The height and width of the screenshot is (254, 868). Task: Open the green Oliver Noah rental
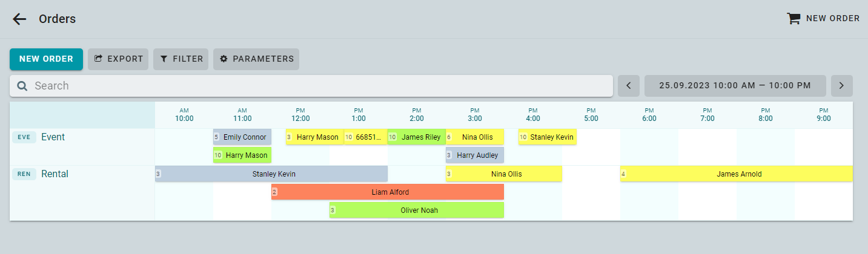[417, 210]
